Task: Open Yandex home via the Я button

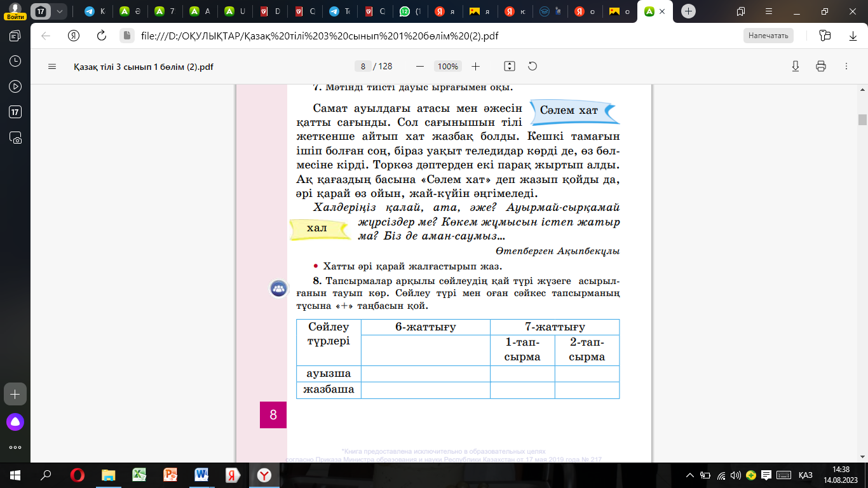Action: pyautogui.click(x=74, y=36)
